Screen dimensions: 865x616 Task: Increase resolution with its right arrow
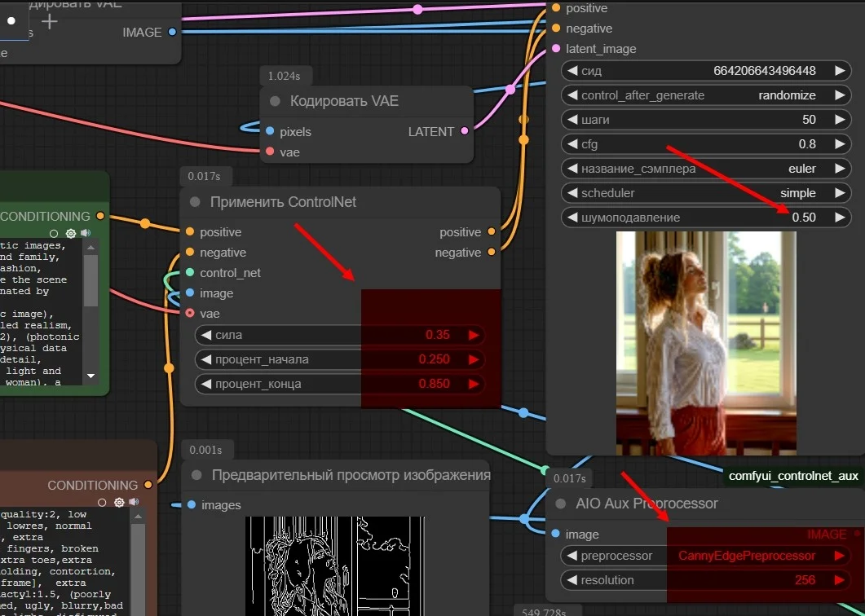click(839, 579)
